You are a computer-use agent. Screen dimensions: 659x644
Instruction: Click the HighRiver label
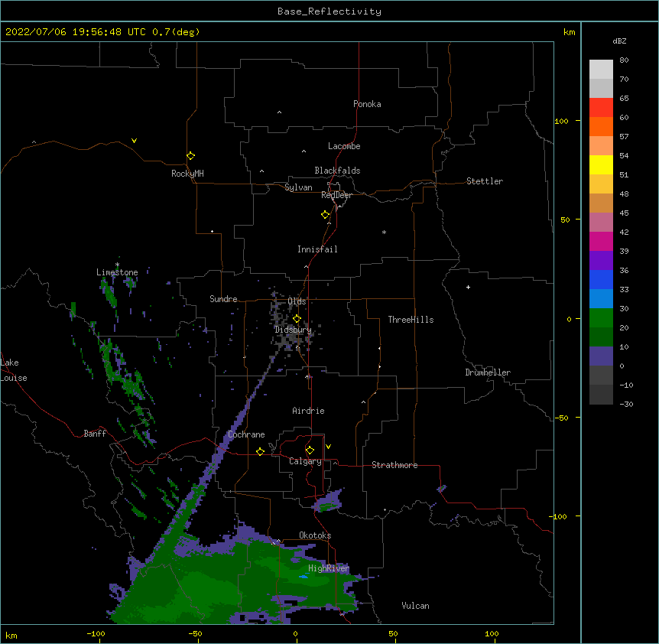329,568
